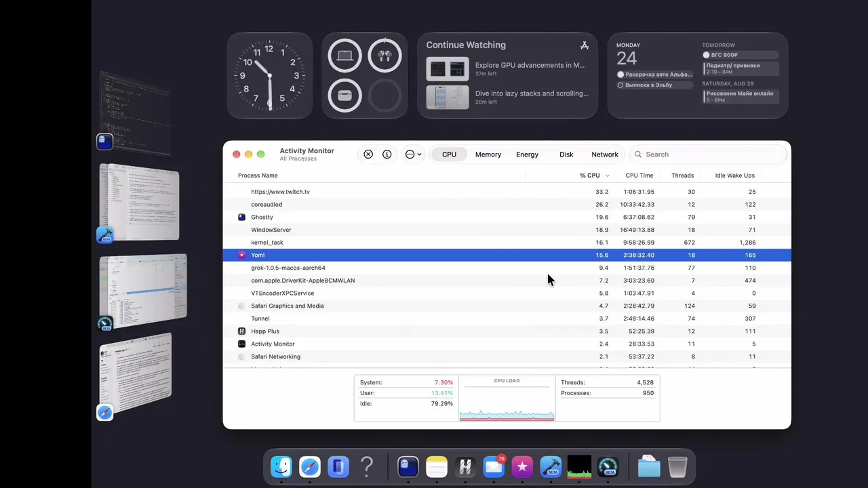The image size is (868, 488).
Task: Open "Explore GPU advancements" video thumbnail
Action: point(448,69)
